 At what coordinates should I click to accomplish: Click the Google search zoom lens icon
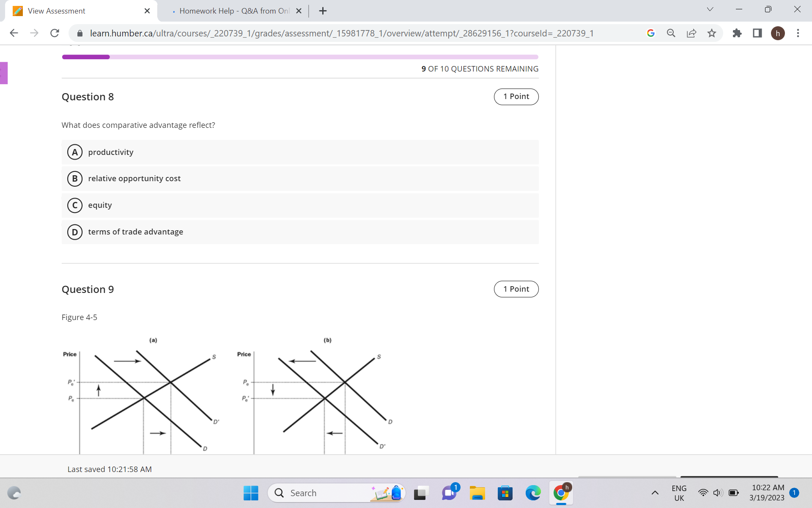click(671, 33)
